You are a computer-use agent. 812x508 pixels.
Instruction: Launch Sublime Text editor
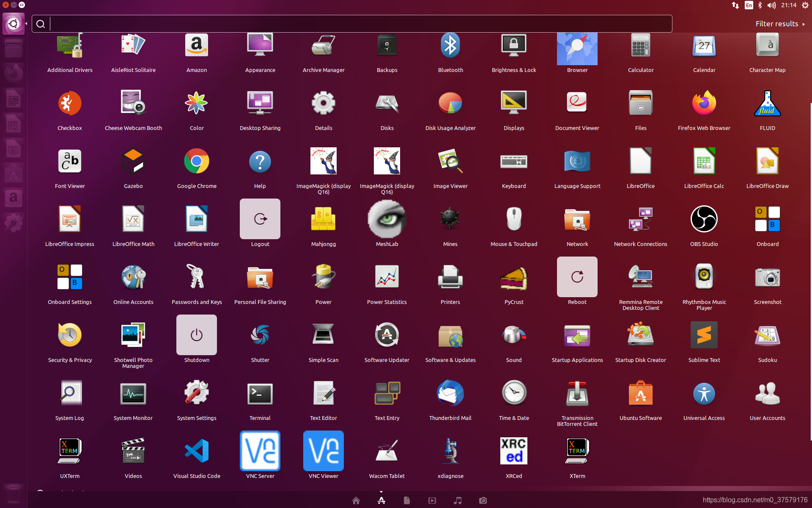click(704, 335)
